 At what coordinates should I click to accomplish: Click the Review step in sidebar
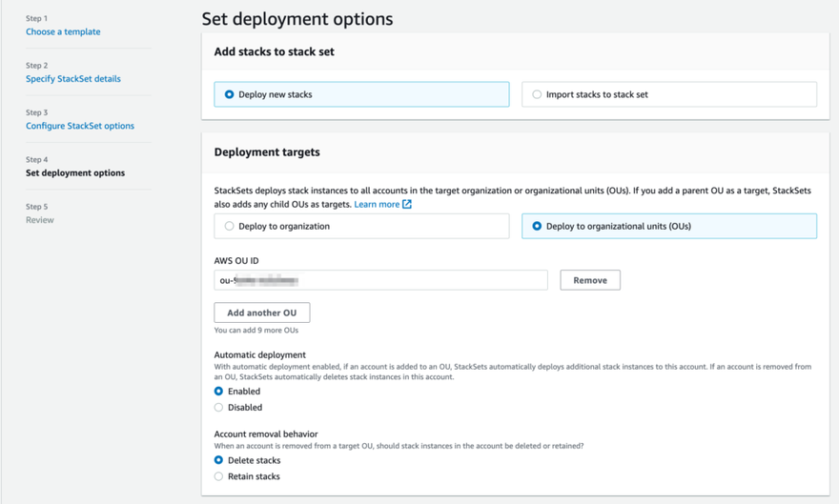pyautogui.click(x=40, y=220)
